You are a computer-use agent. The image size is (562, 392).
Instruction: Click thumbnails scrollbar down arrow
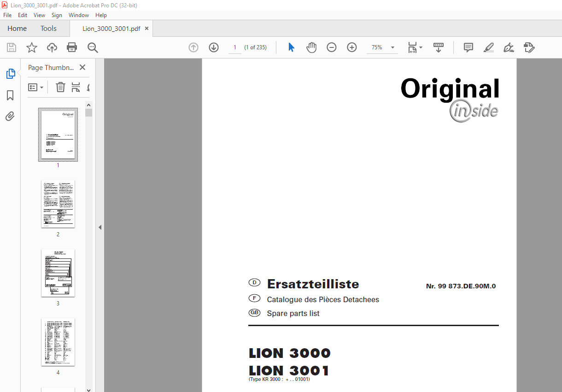click(x=88, y=389)
